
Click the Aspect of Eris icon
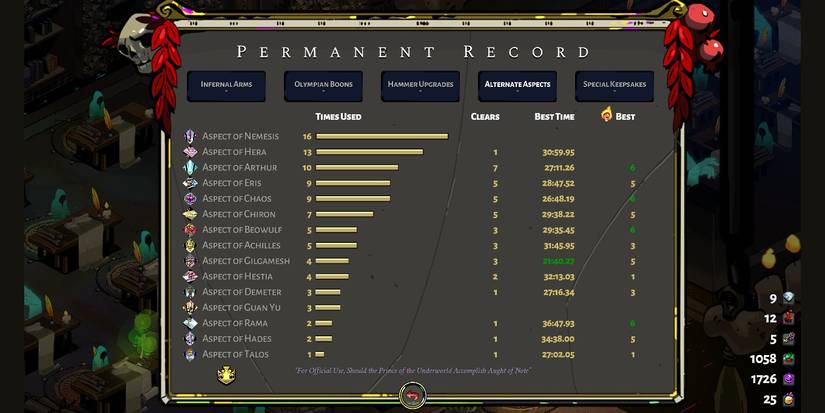point(190,183)
